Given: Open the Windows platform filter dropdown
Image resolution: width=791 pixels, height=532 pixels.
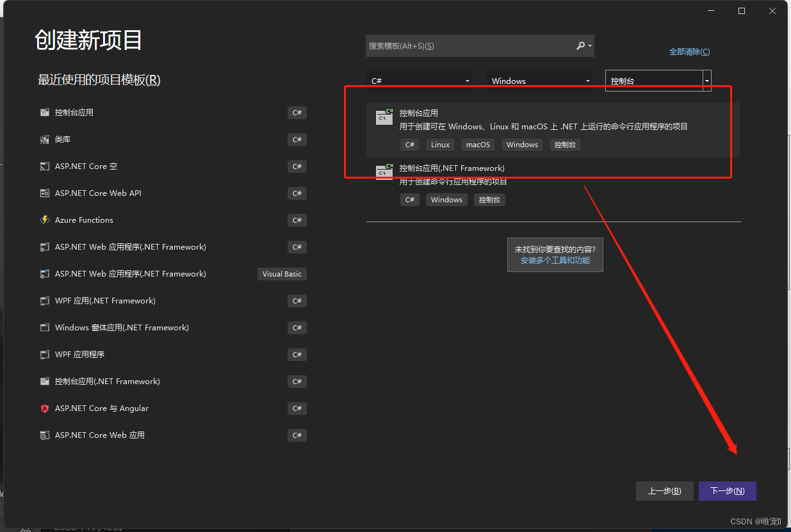Looking at the screenshot, I should 539,81.
